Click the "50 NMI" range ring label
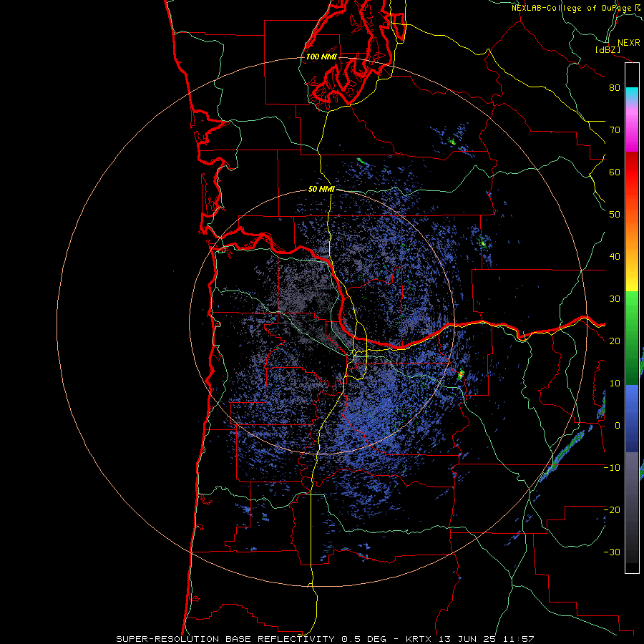Screen dimensions: 644x644 [x=321, y=189]
